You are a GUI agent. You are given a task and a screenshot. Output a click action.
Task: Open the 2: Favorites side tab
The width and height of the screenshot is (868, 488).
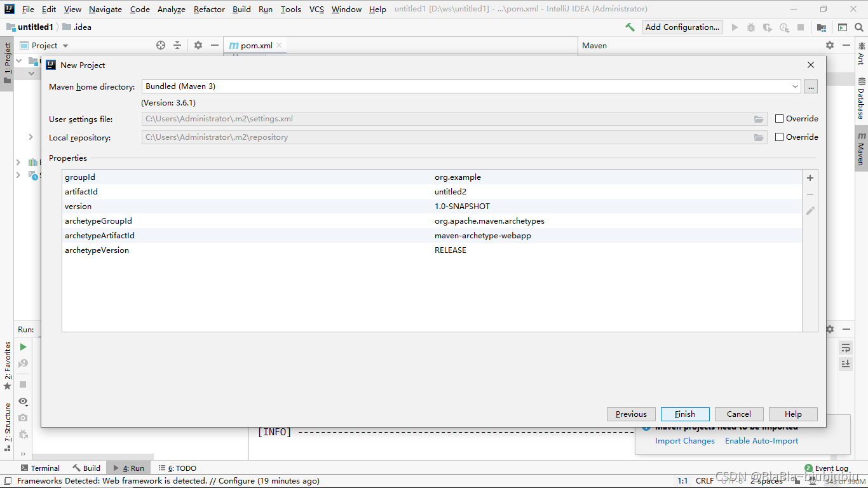point(7,365)
